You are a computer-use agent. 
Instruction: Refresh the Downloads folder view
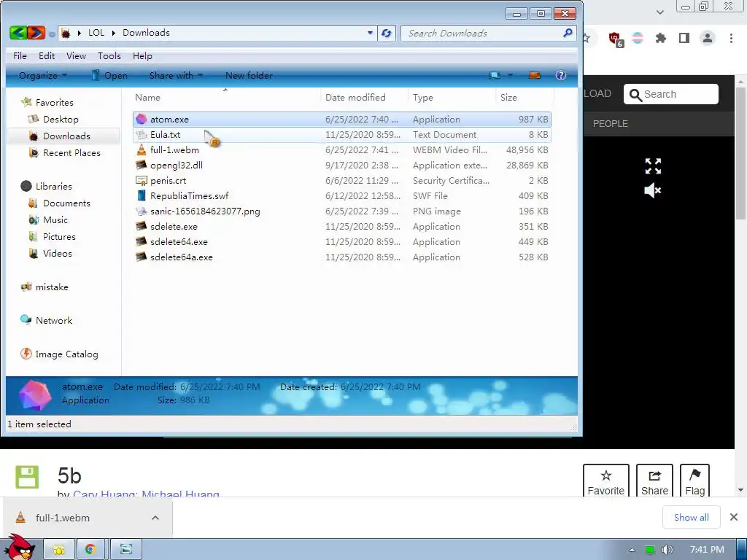(x=387, y=33)
